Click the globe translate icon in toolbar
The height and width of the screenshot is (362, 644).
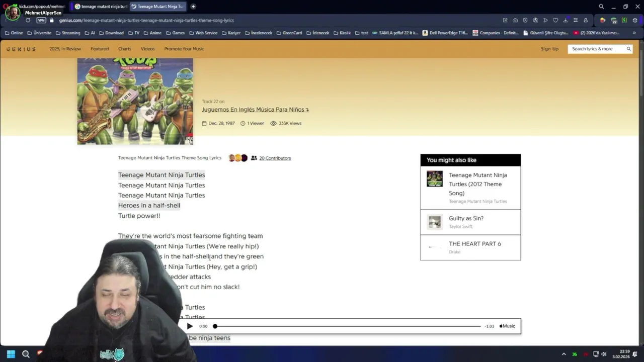pos(535,20)
